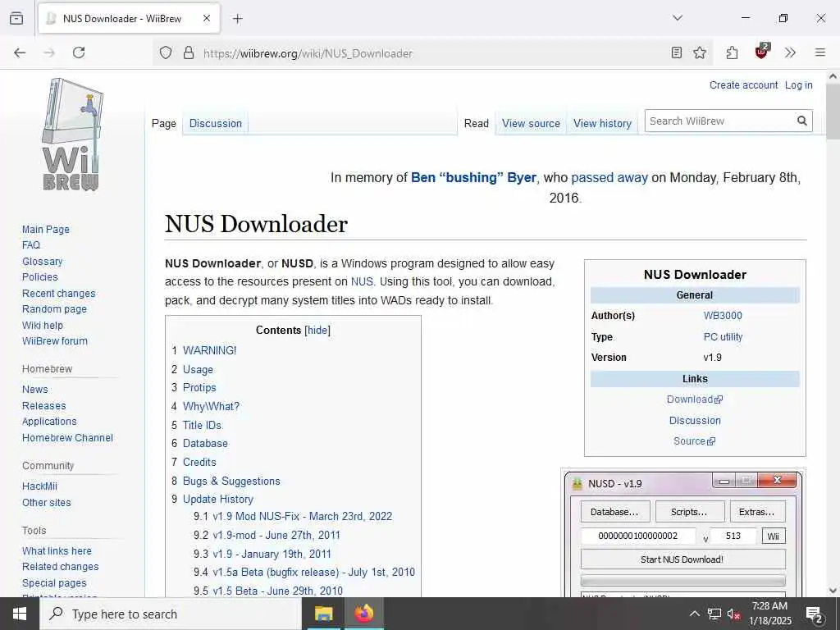
Task: Click the WiiBrew logo
Action: click(x=72, y=135)
